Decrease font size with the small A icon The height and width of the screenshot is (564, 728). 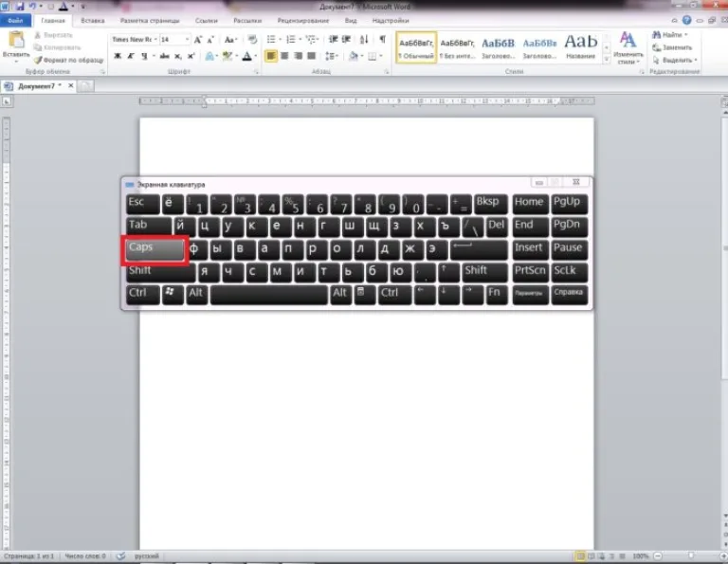coord(210,40)
